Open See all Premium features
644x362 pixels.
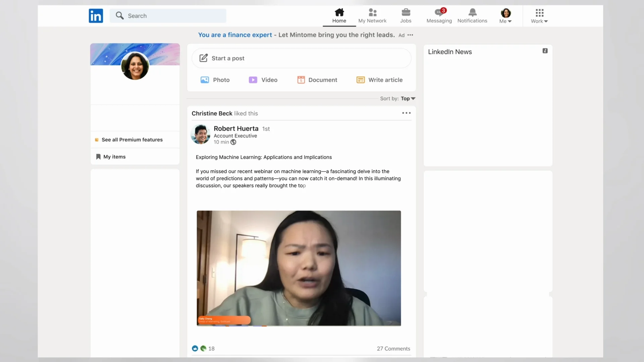coord(132,139)
